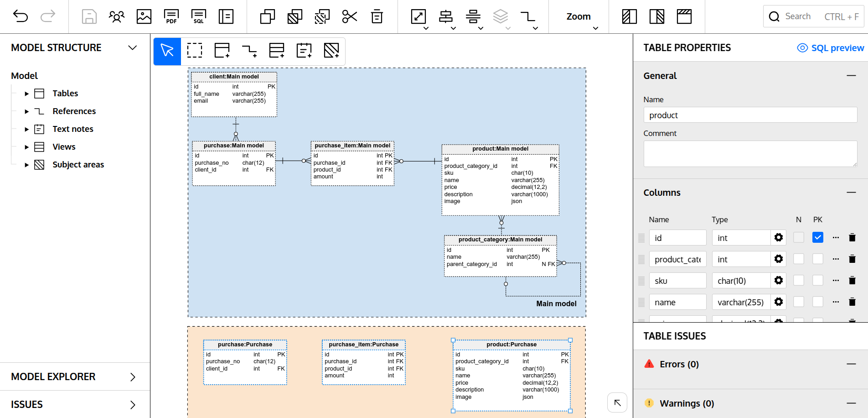Open the distribute objects vertically tool
Screen dimensions: 868x418
[473, 16]
